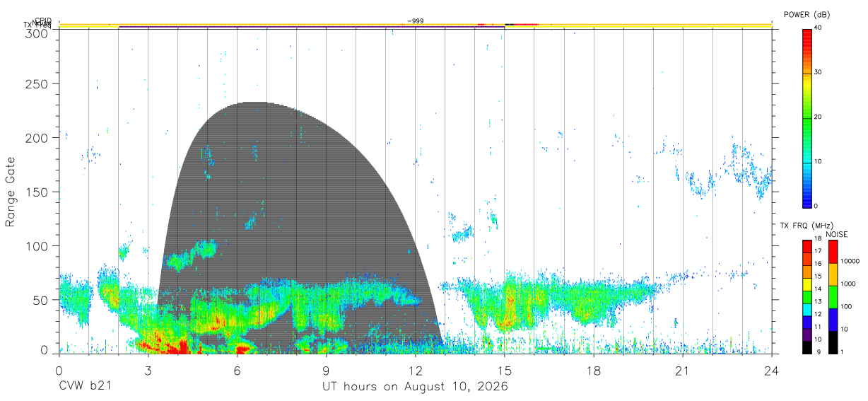Select the 11 label on TX FRQ legend
868x401 pixels.
[x=818, y=327]
